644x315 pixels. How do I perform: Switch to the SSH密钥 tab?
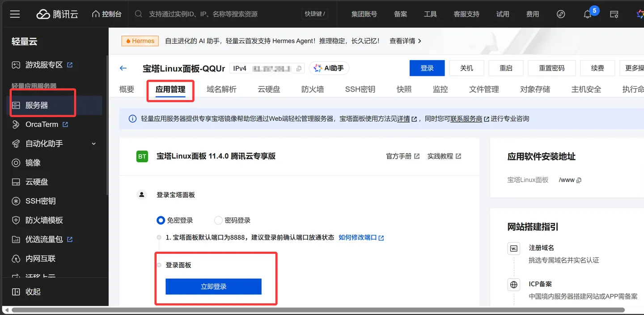(x=360, y=89)
